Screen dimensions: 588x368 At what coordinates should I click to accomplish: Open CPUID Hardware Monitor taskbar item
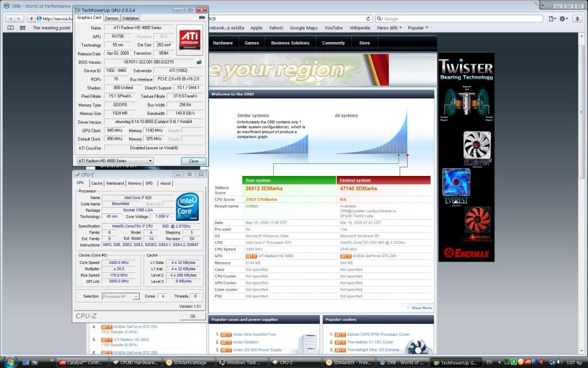(136, 362)
